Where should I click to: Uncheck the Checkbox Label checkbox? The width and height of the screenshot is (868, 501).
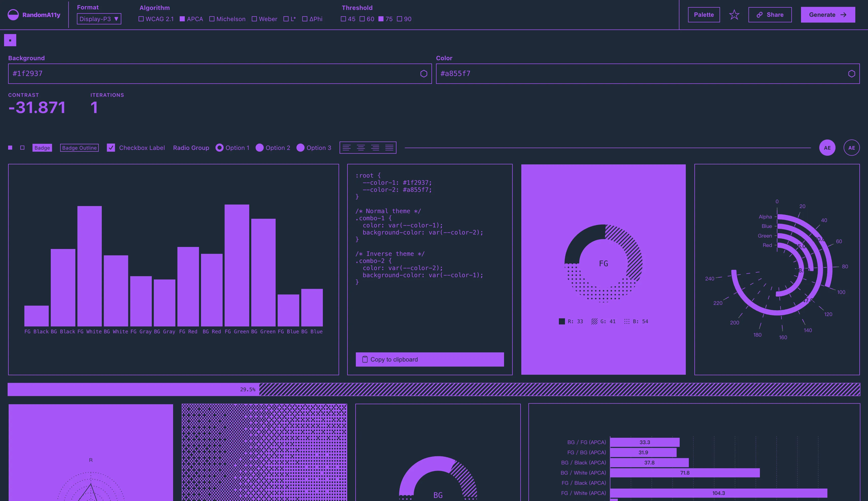point(111,148)
